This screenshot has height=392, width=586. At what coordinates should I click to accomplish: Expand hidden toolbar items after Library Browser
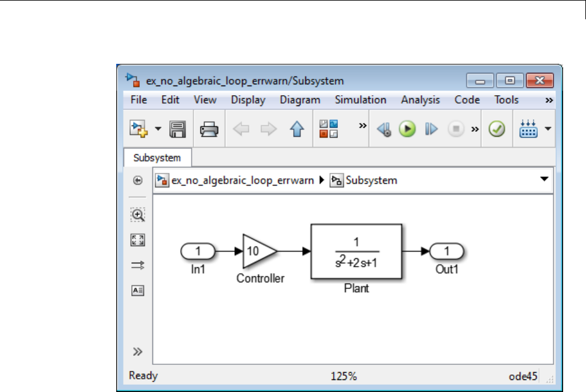pos(363,126)
